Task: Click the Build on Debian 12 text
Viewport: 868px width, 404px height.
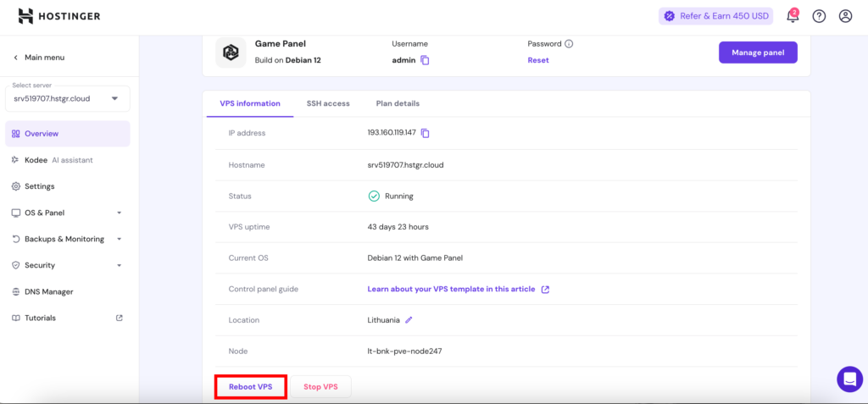Action: (x=288, y=60)
